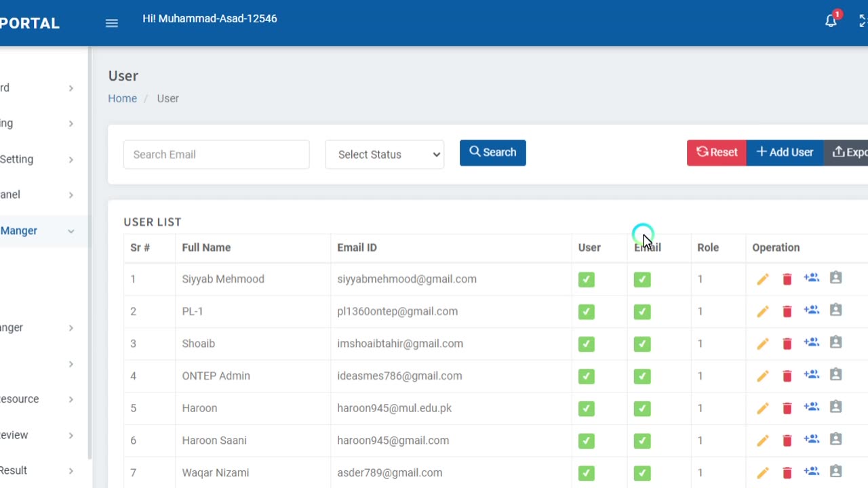
Task: Open profile badge icon for Waqar Nizami
Action: pos(836,471)
